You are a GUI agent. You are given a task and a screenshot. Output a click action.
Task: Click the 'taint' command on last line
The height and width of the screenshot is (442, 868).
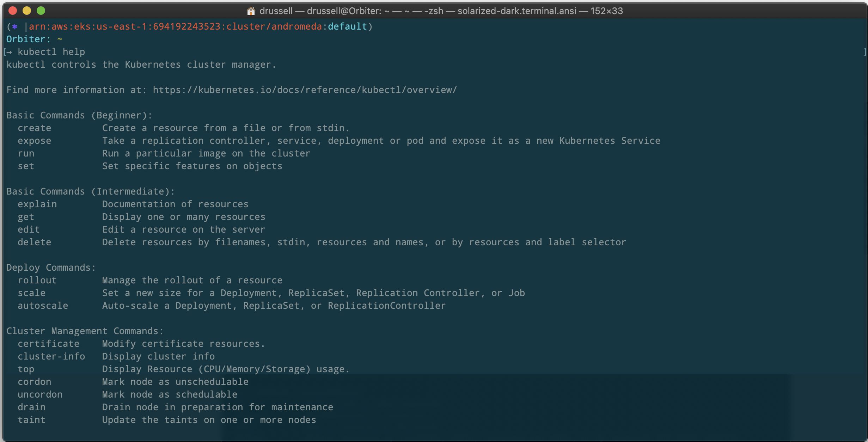click(x=31, y=420)
